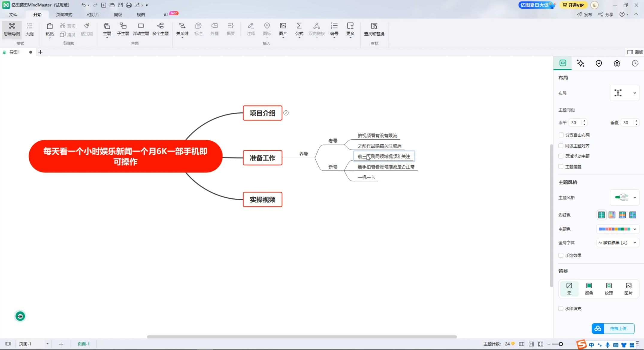This screenshot has width=644, height=350.
Task: Toggle the side panel (面板) button
Action: coord(635,52)
